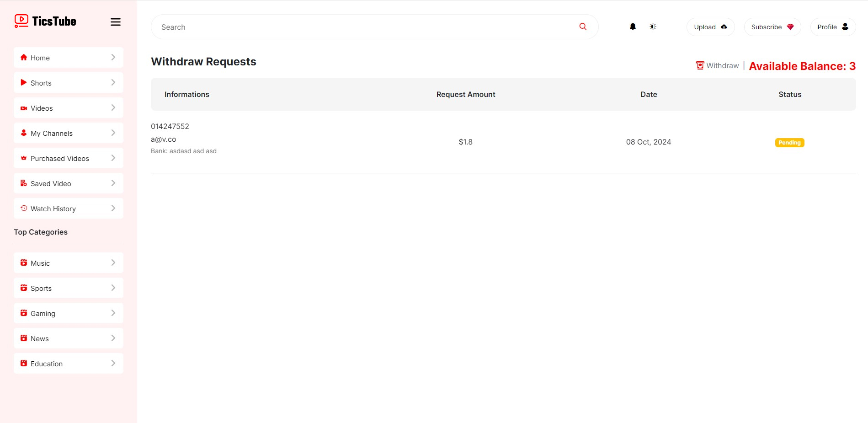868x423 pixels.
Task: Click the Subscribe button
Action: pos(772,27)
